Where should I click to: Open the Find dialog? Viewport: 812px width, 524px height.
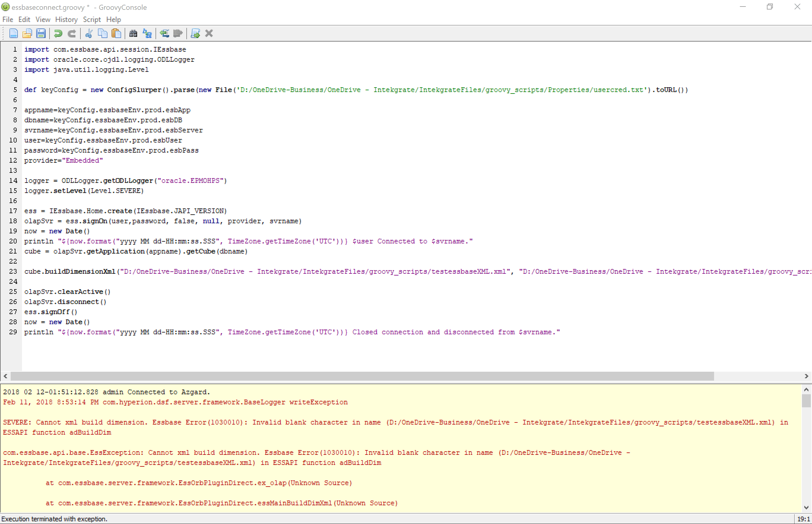[x=133, y=33]
